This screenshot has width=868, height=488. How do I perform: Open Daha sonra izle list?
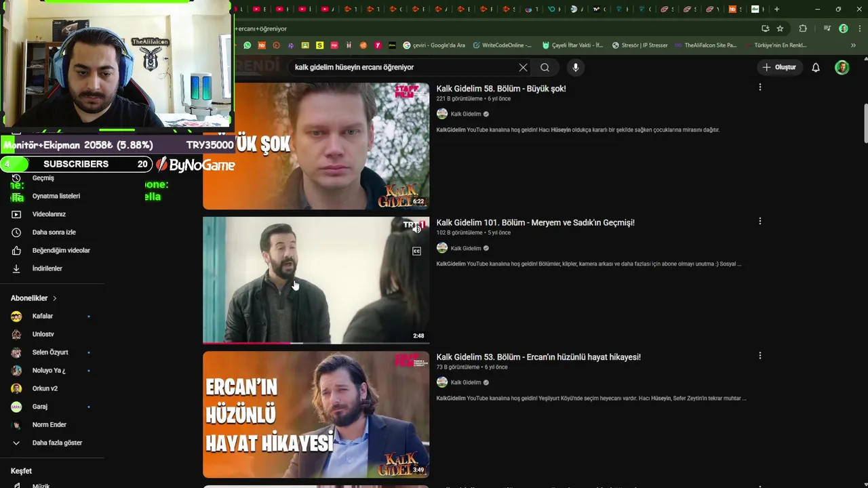point(54,232)
